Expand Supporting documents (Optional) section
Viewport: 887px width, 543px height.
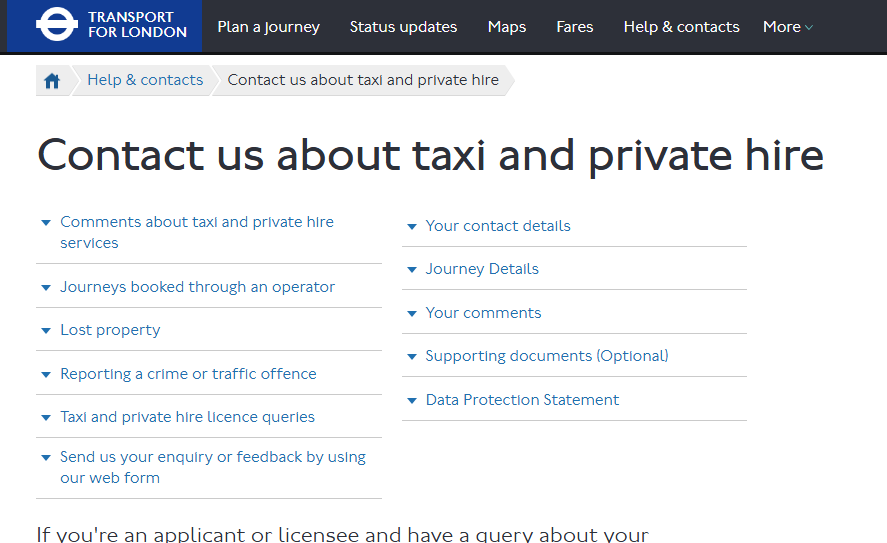point(574,356)
